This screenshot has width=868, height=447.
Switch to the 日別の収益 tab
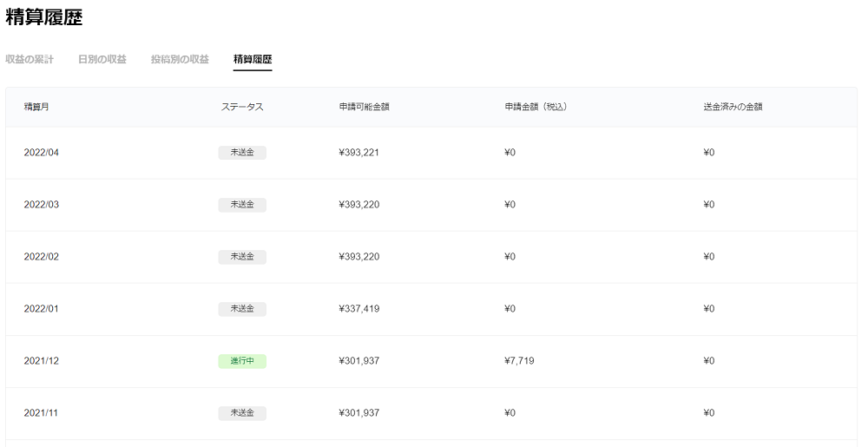102,59
